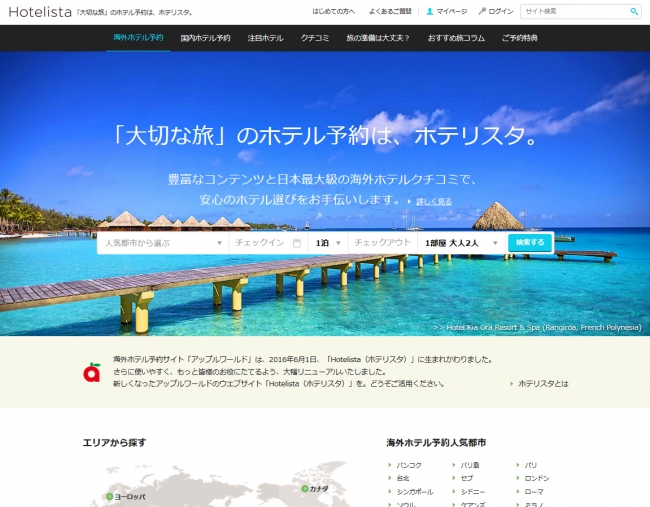
Task: Click the ロンドン city link
Action: pos(537,478)
